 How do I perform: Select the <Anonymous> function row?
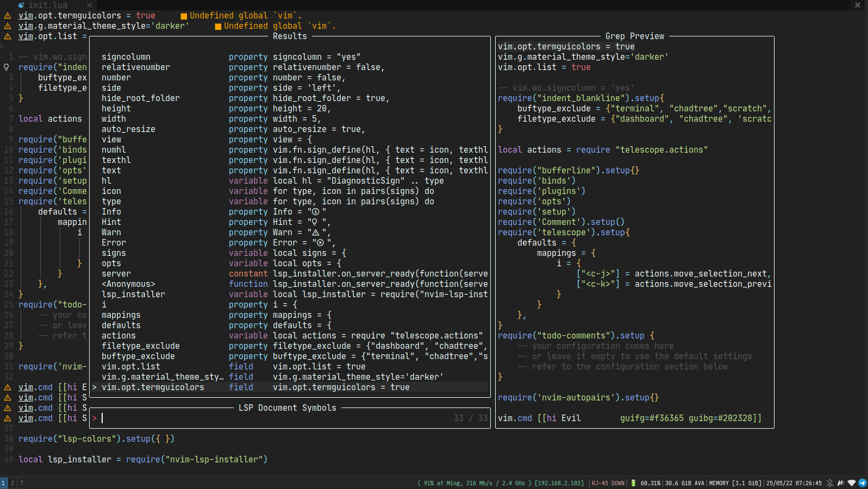click(x=291, y=284)
